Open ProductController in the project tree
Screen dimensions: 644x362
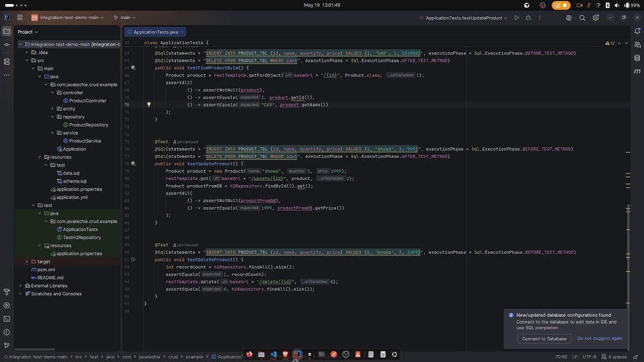click(x=88, y=101)
